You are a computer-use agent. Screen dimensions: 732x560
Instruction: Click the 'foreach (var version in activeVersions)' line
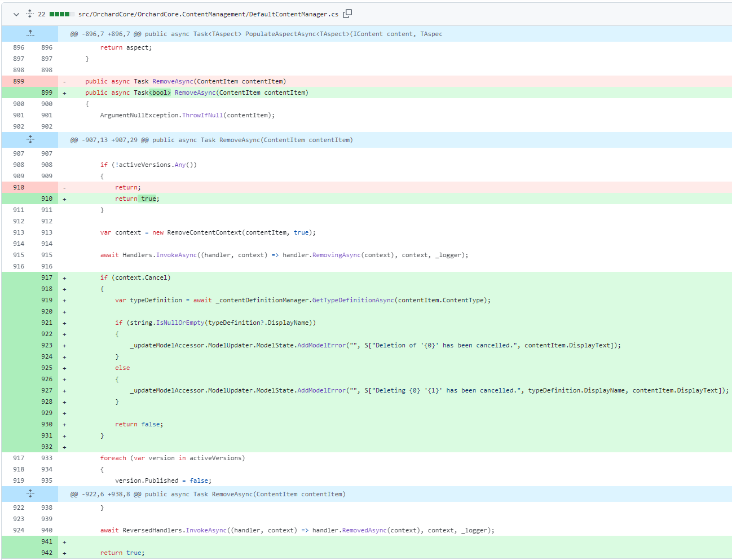point(173,458)
